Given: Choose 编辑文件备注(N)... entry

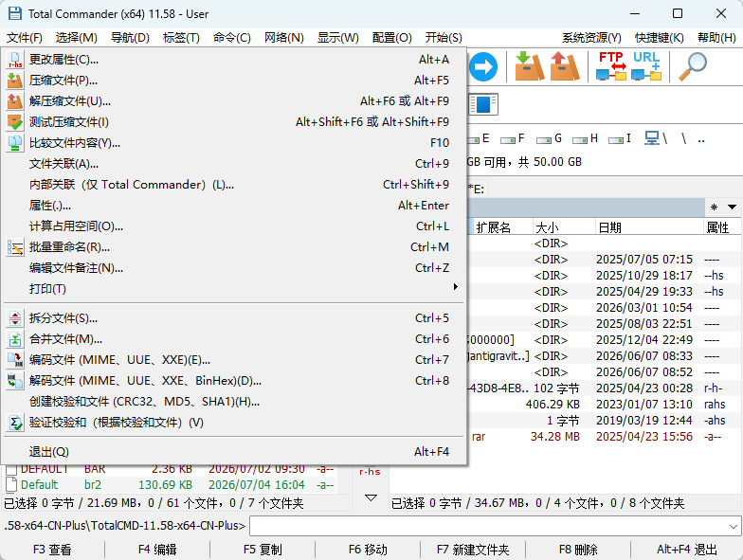Looking at the screenshot, I should click(235, 268).
